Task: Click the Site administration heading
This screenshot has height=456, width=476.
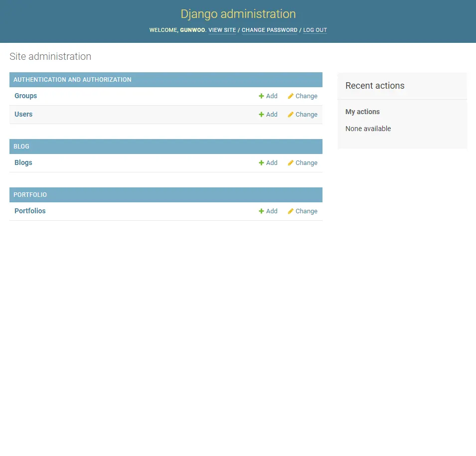Action: (50, 56)
